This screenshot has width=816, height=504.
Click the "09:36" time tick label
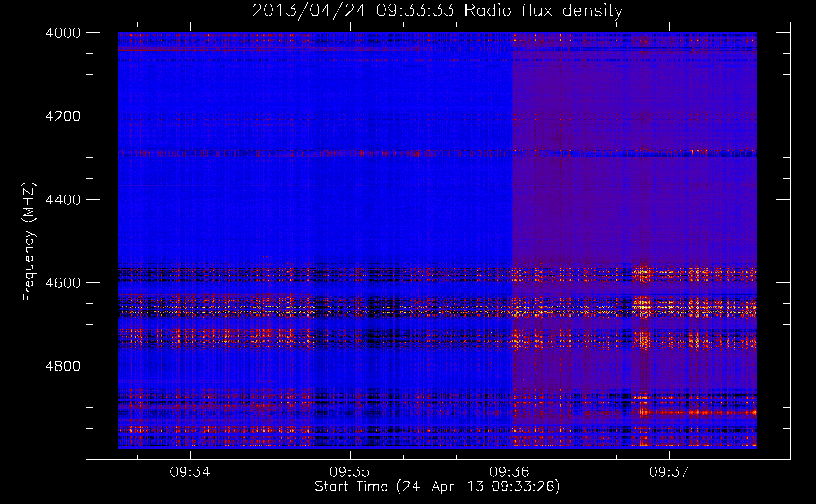(x=509, y=472)
